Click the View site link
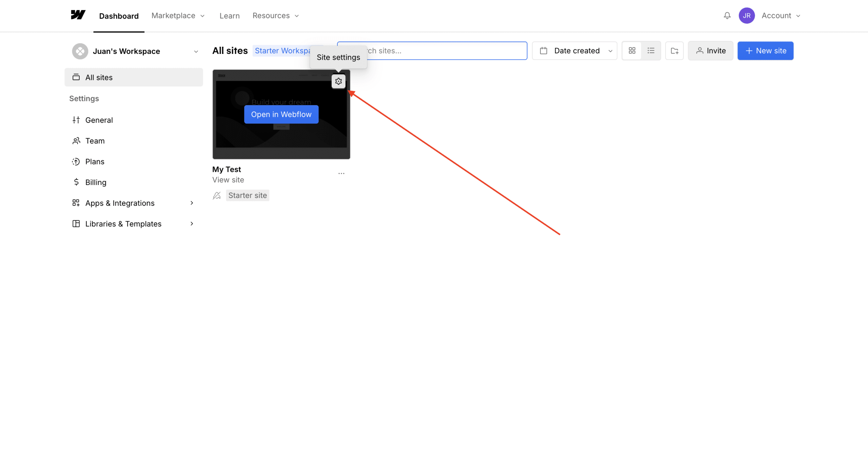Image resolution: width=868 pixels, height=468 pixels. click(x=228, y=180)
